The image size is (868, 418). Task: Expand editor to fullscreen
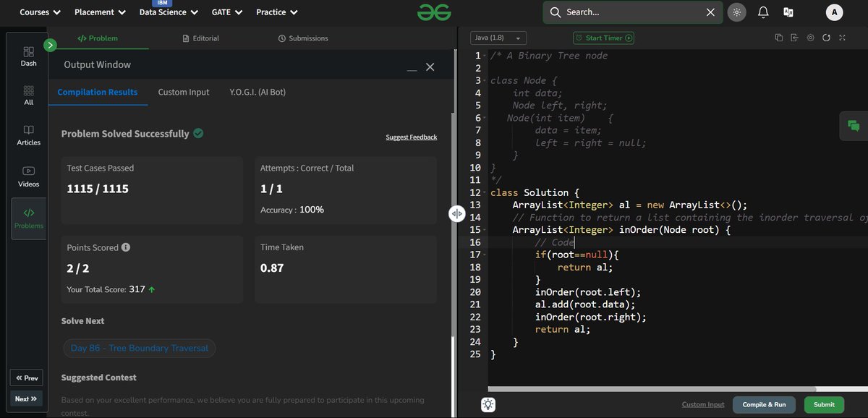(x=842, y=38)
